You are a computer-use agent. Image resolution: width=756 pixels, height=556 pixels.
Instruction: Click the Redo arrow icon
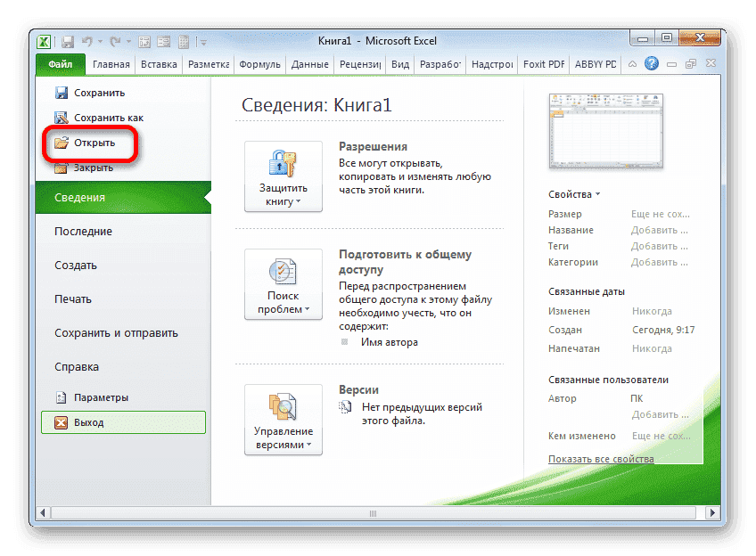[x=117, y=41]
